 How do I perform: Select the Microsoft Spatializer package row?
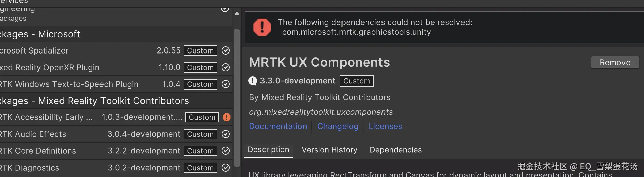coord(116,50)
